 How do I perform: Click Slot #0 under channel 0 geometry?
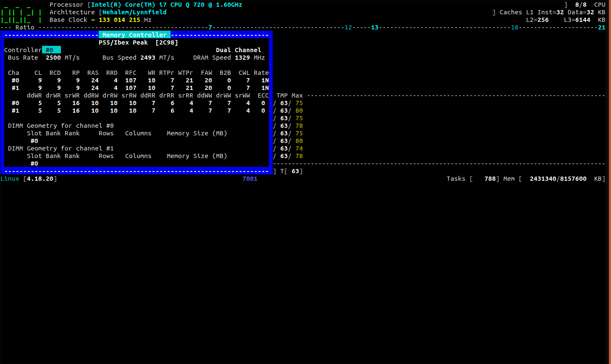click(x=34, y=141)
